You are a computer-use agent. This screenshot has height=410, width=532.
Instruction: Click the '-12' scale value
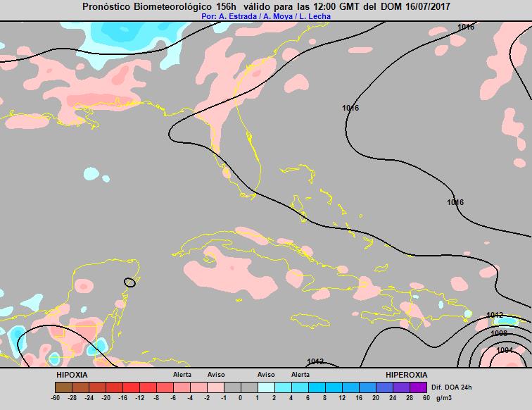pos(140,398)
